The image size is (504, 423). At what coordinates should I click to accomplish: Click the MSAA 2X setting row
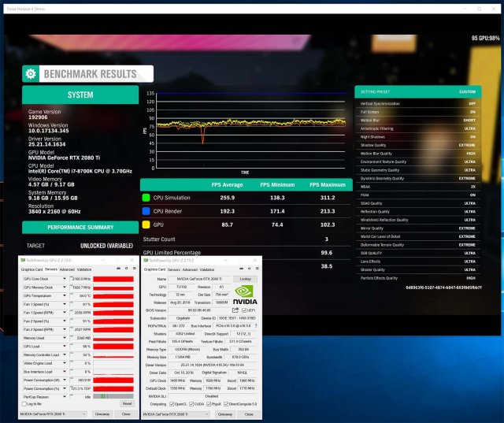click(x=418, y=187)
